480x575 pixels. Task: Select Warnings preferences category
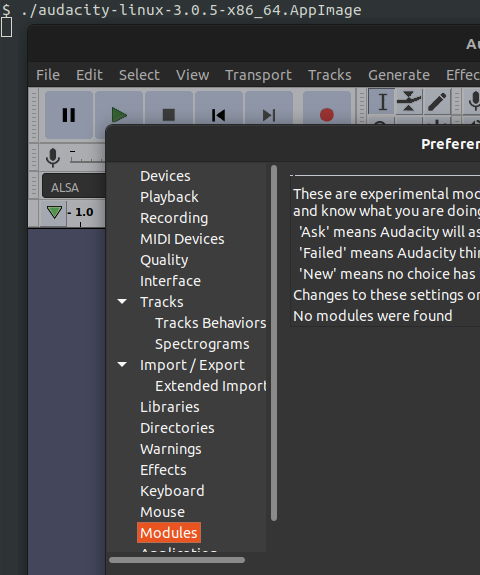point(171,449)
